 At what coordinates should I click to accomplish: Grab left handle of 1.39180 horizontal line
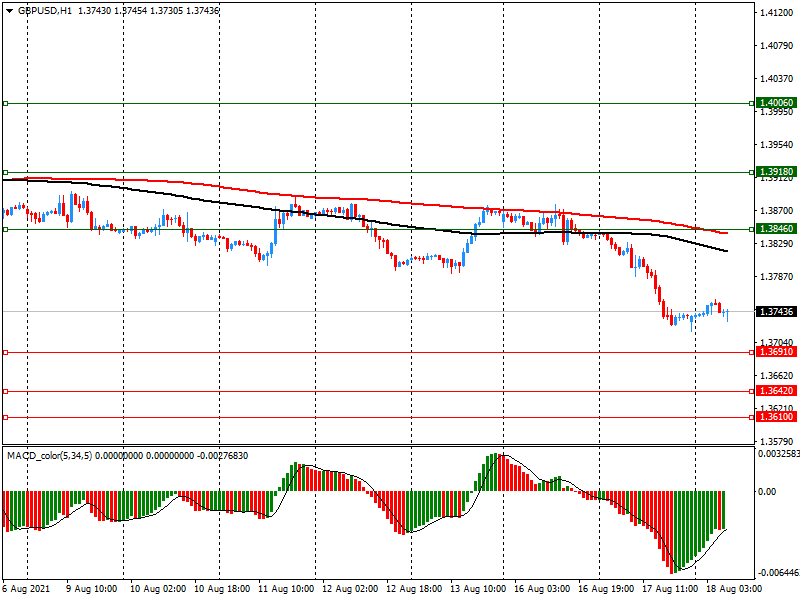click(6, 172)
